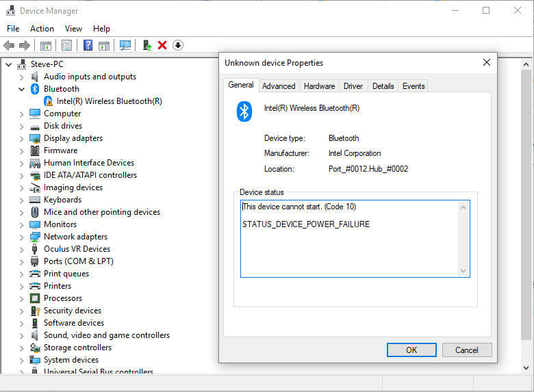Click the Intel Corporation manufacturer value
This screenshot has width=534, height=392.
(x=355, y=153)
